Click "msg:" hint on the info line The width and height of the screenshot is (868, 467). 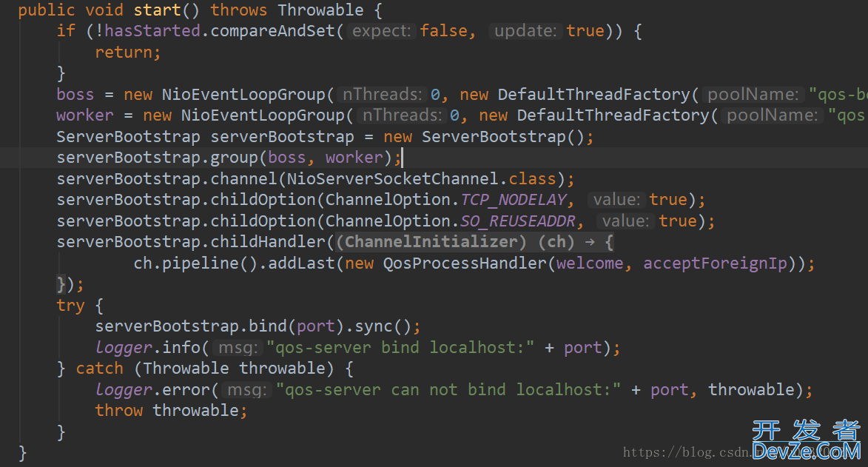(x=238, y=347)
